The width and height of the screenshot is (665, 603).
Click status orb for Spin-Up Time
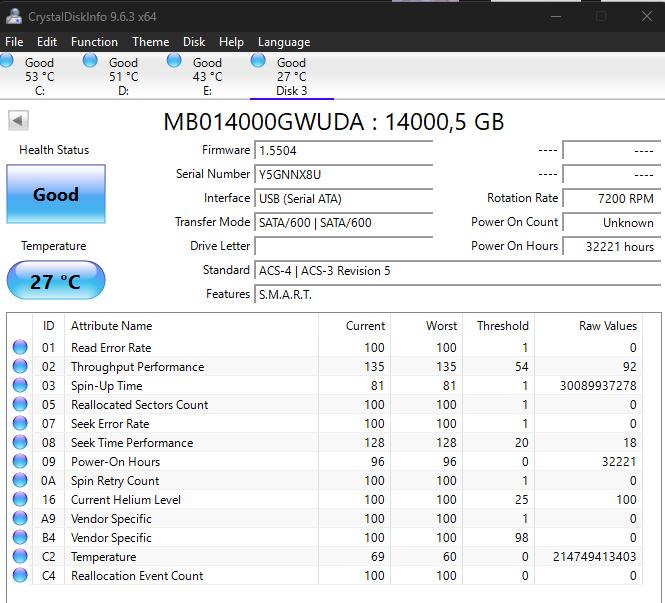coord(20,385)
